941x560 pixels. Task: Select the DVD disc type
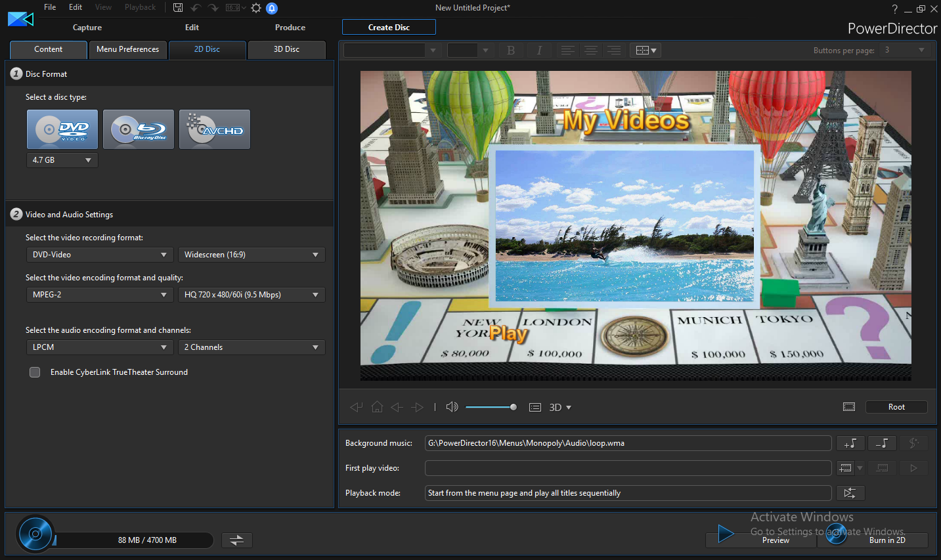(62, 129)
